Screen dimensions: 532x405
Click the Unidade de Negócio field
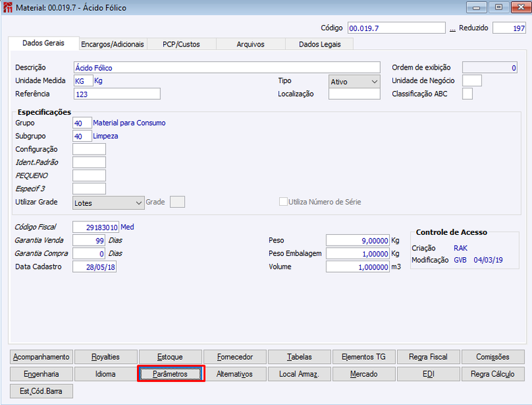click(x=472, y=80)
